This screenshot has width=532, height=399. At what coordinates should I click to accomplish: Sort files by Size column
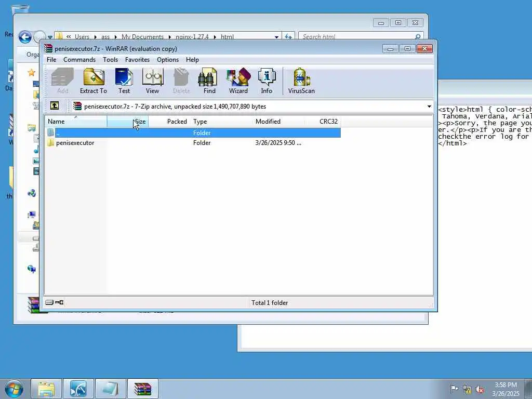coord(128,122)
